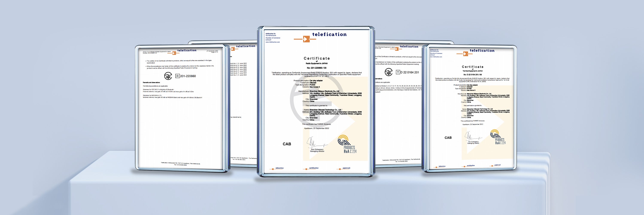The width and height of the screenshot is (644, 215).
Task: Open the www.telefication.com link on center certificate
Action: pyautogui.click(x=272, y=42)
